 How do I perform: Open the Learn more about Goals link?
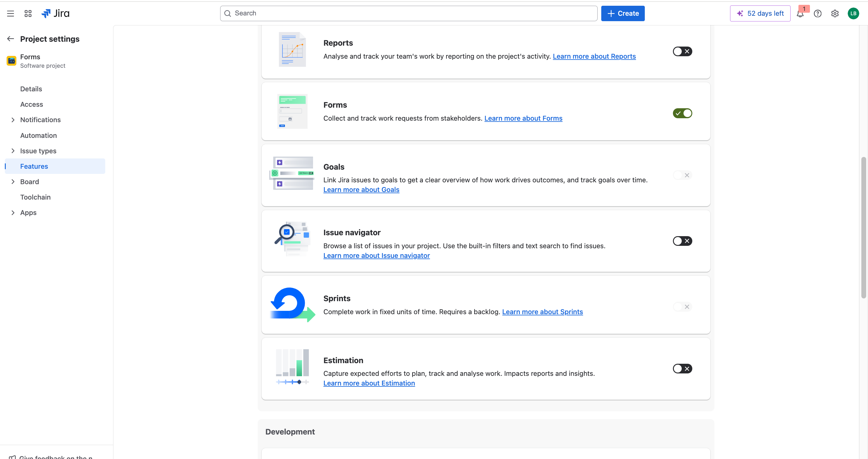[361, 190]
